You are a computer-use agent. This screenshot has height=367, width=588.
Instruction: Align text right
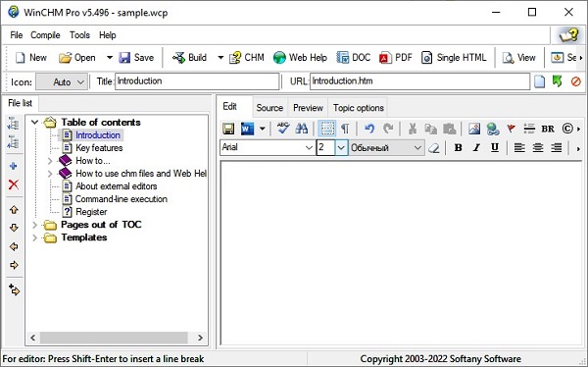(556, 148)
